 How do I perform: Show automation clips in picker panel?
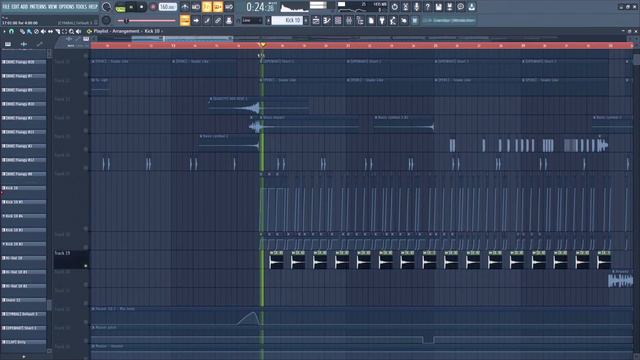[x=40, y=44]
